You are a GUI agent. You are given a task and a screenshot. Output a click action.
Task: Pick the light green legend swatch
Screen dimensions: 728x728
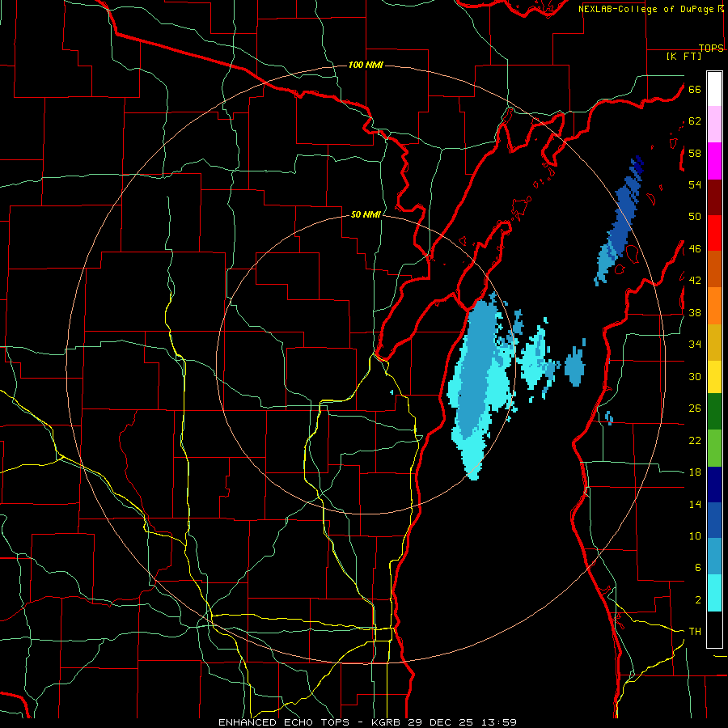(714, 448)
